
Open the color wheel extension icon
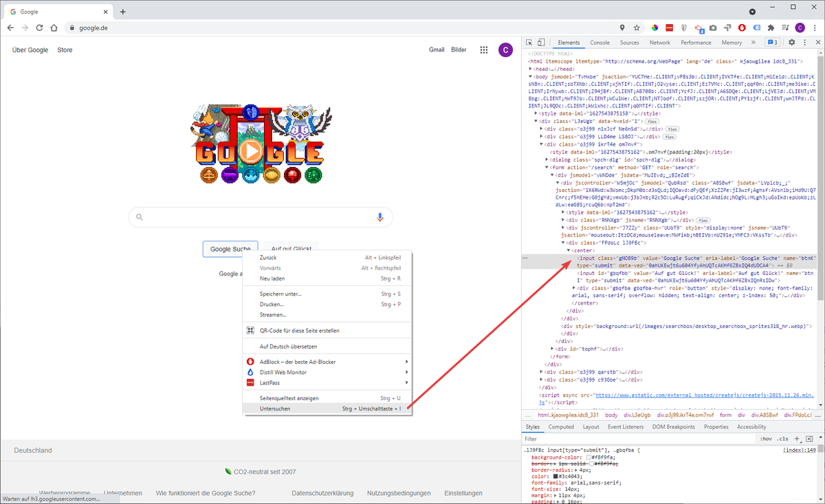(x=654, y=28)
